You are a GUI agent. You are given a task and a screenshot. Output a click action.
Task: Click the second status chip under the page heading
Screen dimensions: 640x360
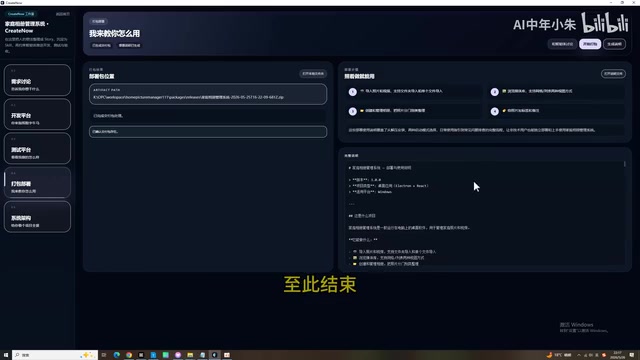click(129, 45)
